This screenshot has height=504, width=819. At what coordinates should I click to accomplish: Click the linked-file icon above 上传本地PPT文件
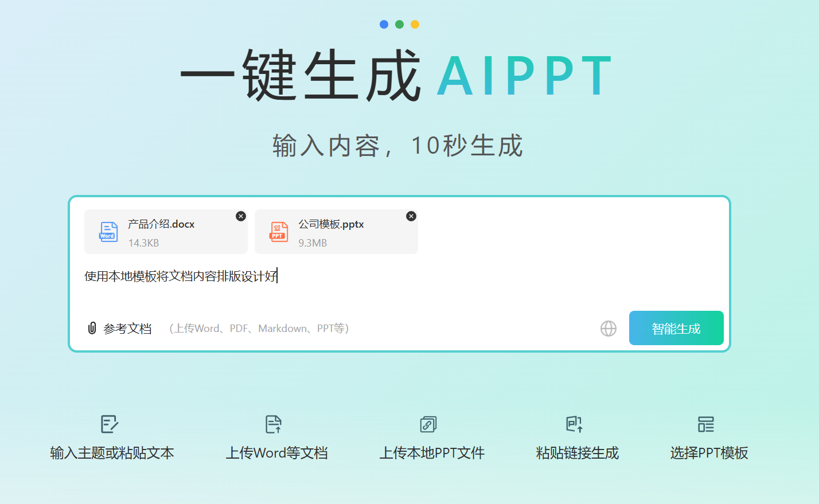[428, 424]
